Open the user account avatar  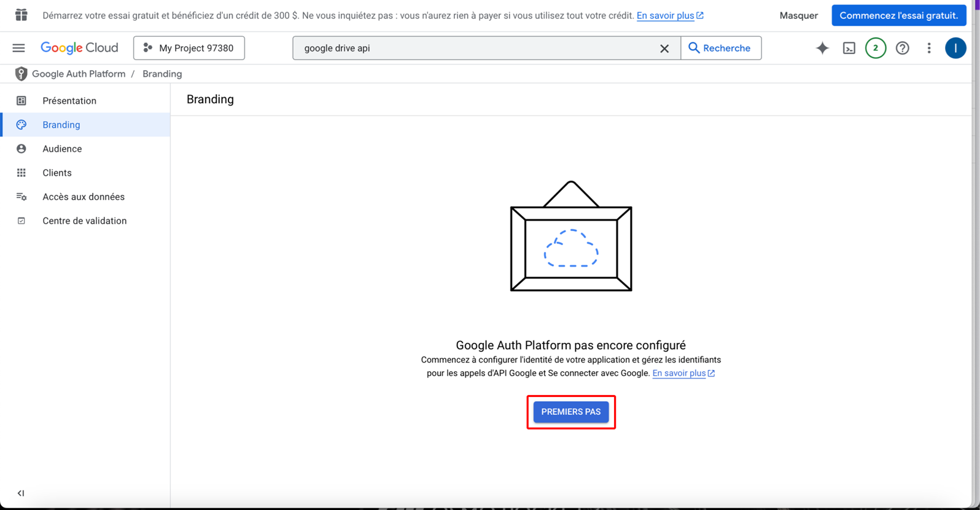955,48
